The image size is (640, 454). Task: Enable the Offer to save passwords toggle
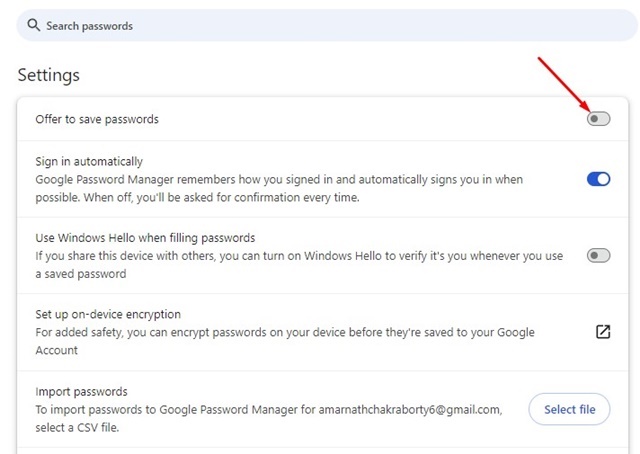coord(598,119)
